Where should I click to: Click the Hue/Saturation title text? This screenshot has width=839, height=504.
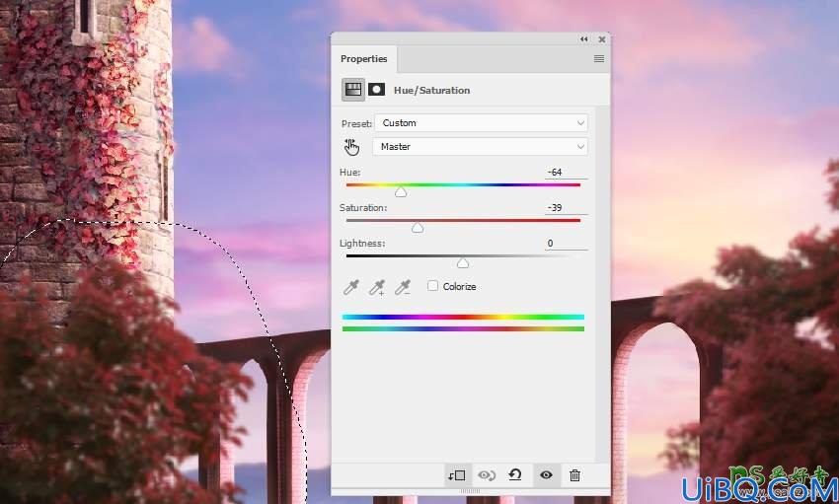[x=431, y=91]
